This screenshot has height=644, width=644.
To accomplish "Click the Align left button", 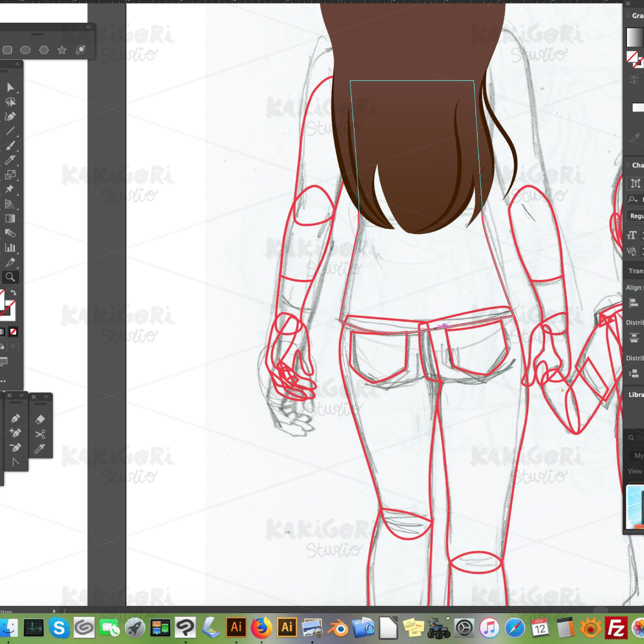I will (x=633, y=302).
